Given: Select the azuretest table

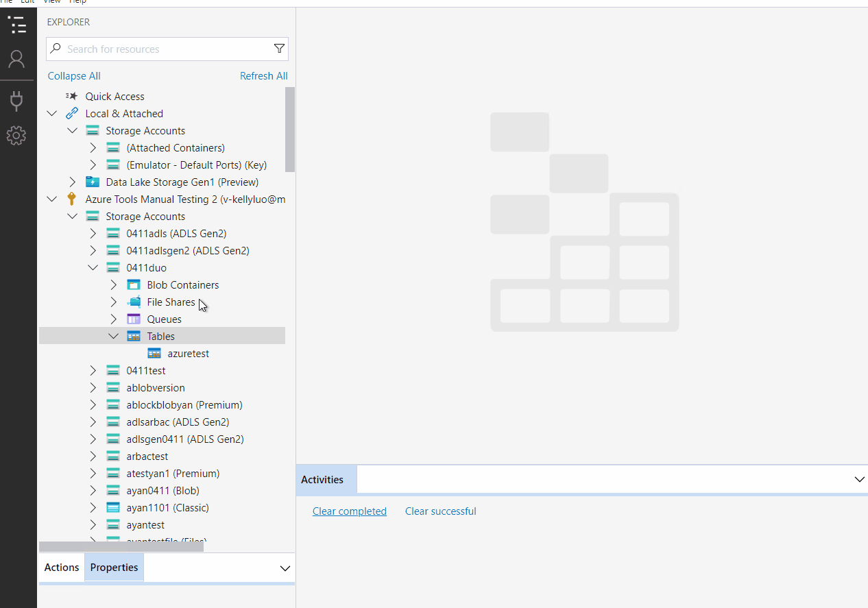Looking at the screenshot, I should click(189, 354).
